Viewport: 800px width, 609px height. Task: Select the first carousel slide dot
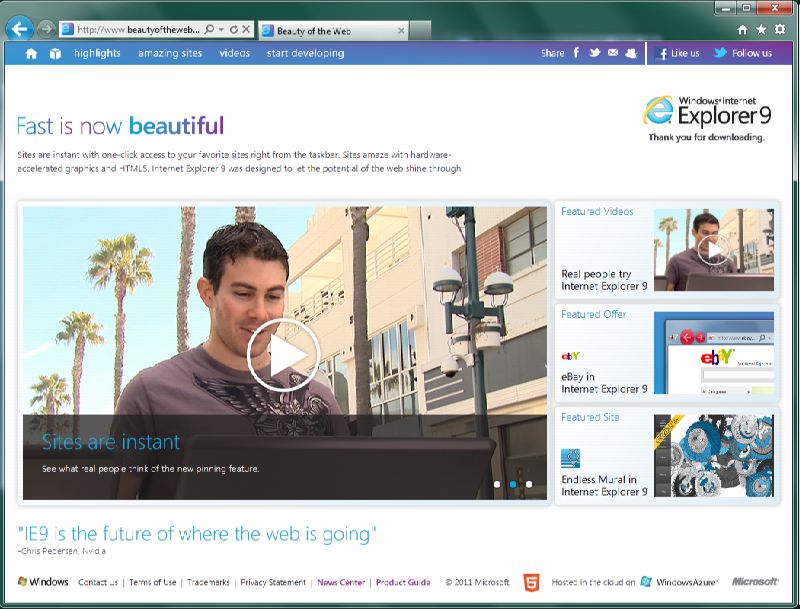pyautogui.click(x=497, y=484)
